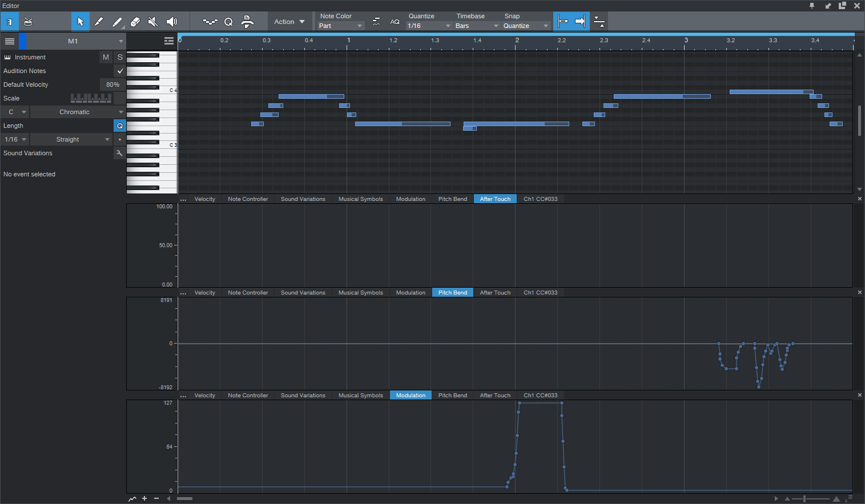Viewport: 865px width, 504px height.
Task: Select the Paint tool
Action: tap(117, 22)
